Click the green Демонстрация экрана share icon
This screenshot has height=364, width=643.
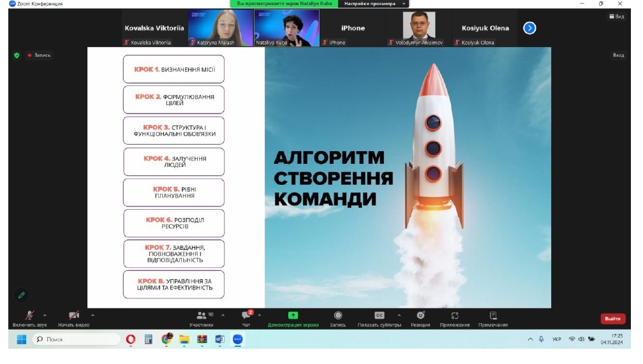tap(293, 316)
